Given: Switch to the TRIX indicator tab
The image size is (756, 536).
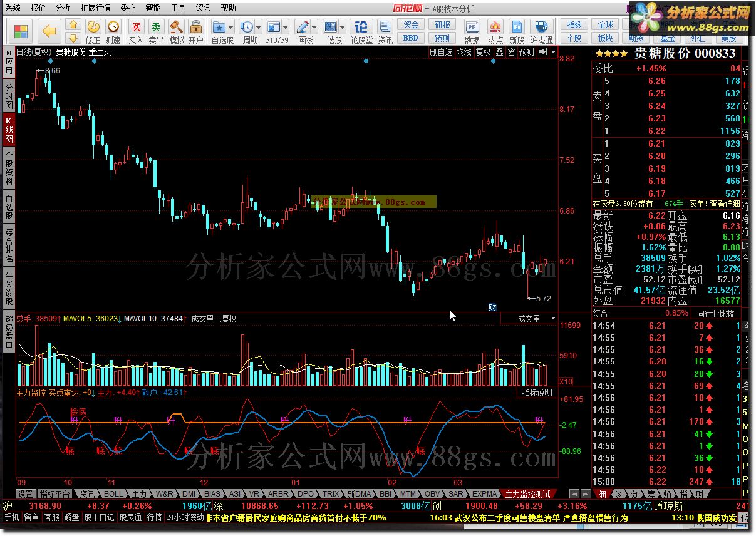Looking at the screenshot, I should pyautogui.click(x=329, y=494).
